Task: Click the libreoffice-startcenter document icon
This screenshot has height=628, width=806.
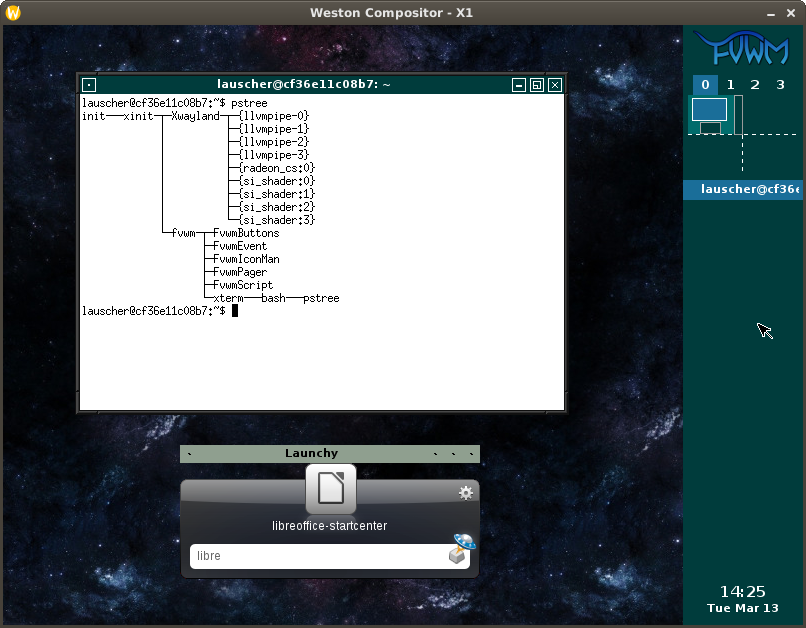Action: coord(331,488)
